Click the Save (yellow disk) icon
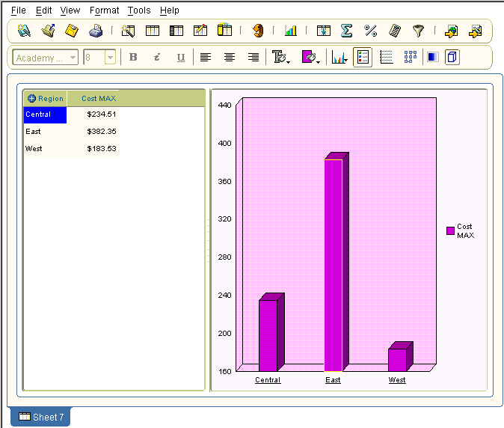 tap(72, 31)
